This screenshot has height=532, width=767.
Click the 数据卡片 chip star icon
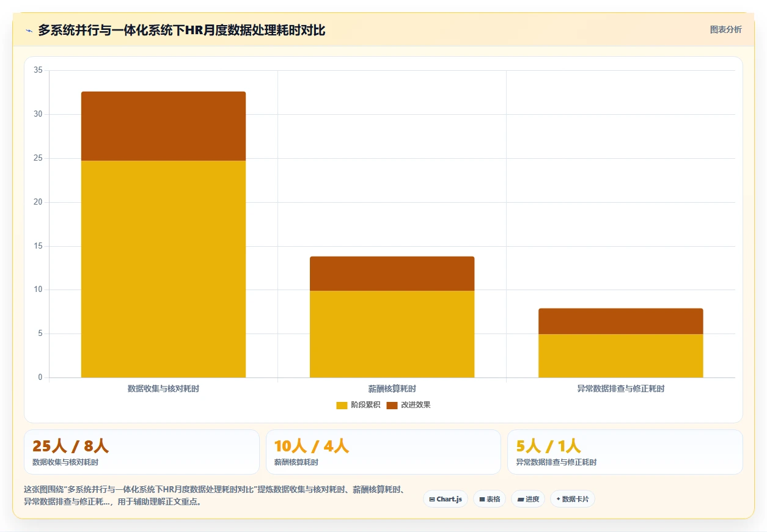pyautogui.click(x=558, y=499)
